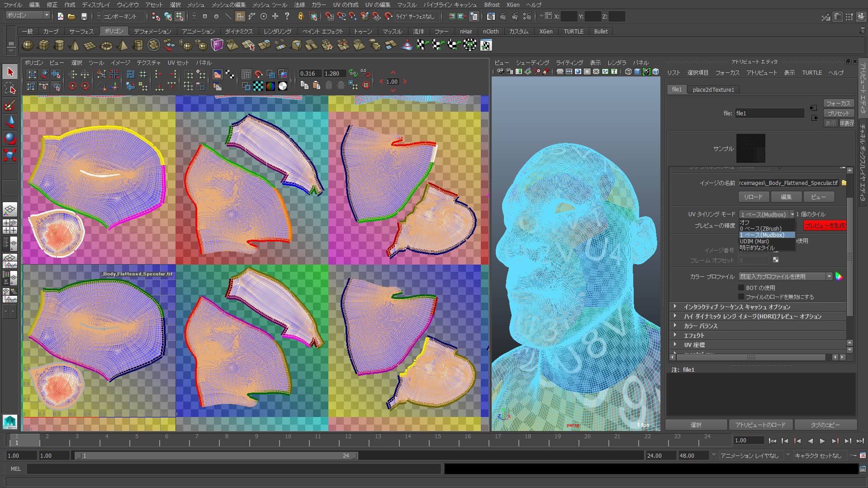The height and width of the screenshot is (488, 868).
Task: Select the arrow Select tool in toolbox
Action: pos(10,72)
